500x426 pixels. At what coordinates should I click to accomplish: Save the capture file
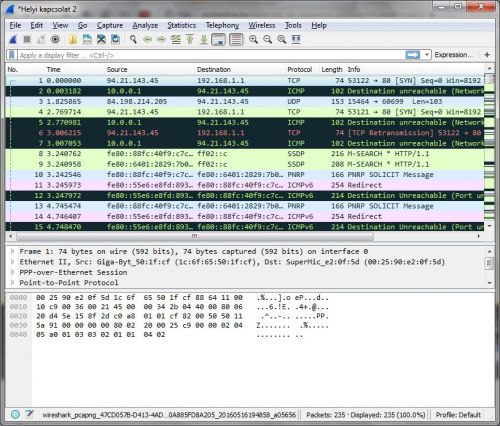pos(87,40)
